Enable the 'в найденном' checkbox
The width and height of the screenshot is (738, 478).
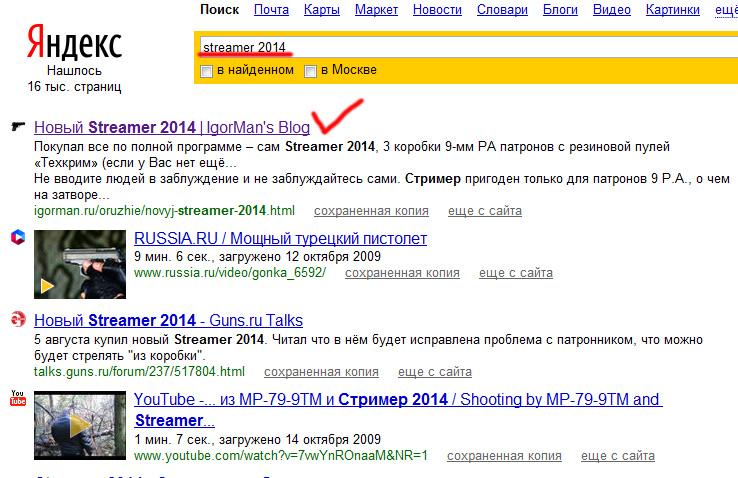click(206, 72)
